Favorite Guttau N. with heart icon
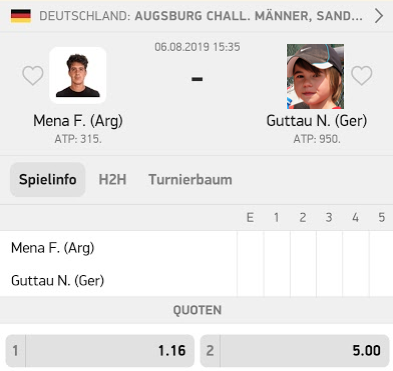Viewport: 393px width, 371px height. coord(362,75)
